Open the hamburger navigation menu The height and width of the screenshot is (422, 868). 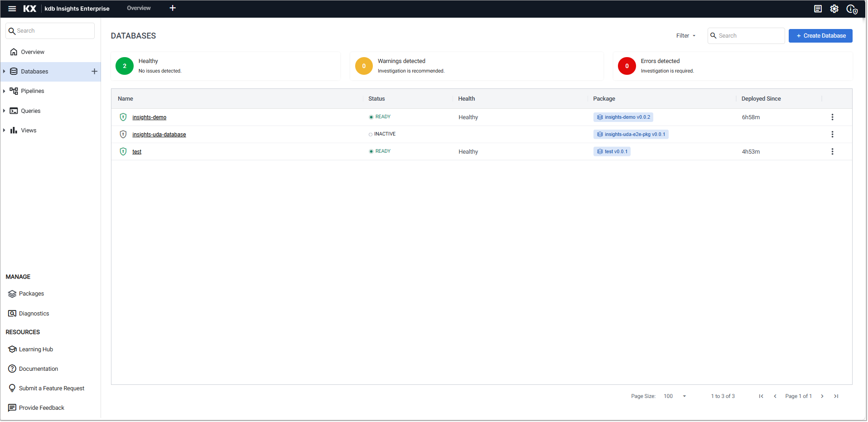coord(12,9)
